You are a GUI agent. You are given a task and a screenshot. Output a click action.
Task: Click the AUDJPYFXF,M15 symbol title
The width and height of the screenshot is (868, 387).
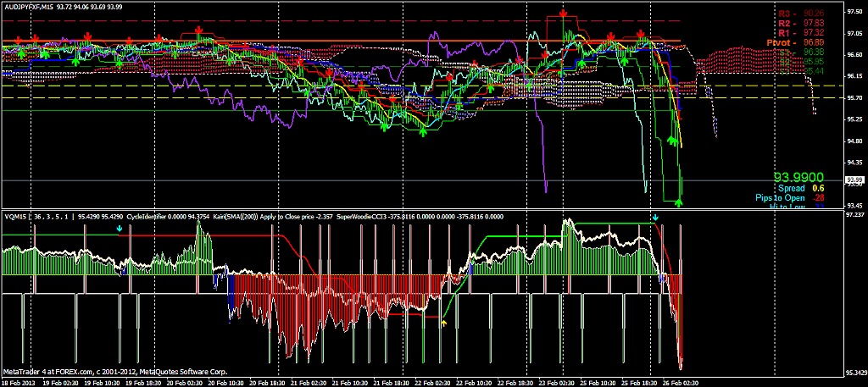coord(34,6)
